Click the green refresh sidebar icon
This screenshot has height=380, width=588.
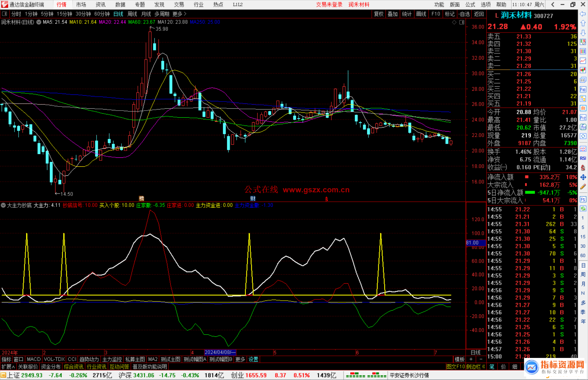(583, 209)
